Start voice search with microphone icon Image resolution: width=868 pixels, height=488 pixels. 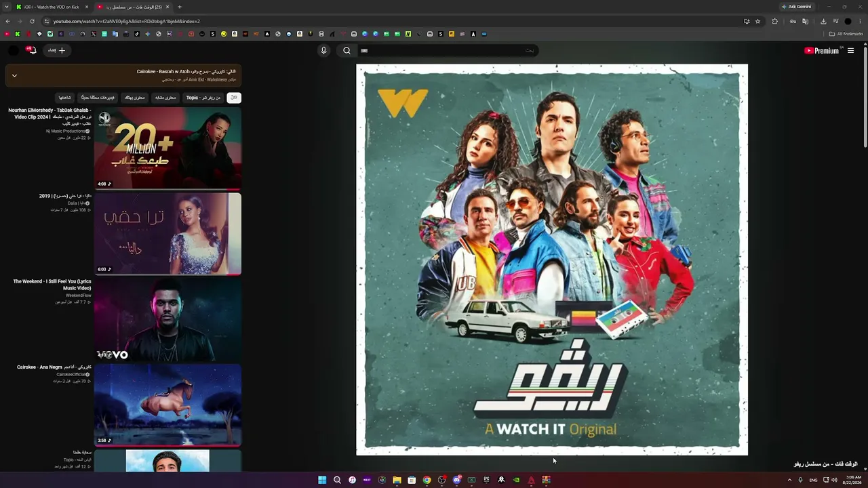323,50
